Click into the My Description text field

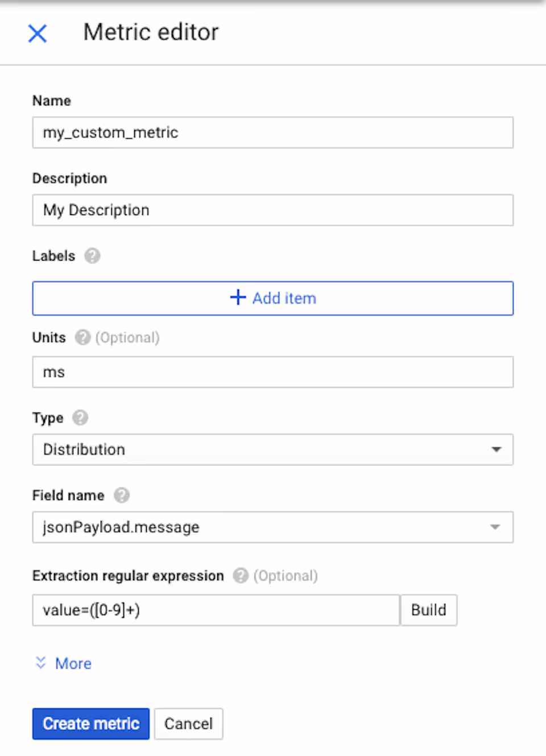pos(273,210)
